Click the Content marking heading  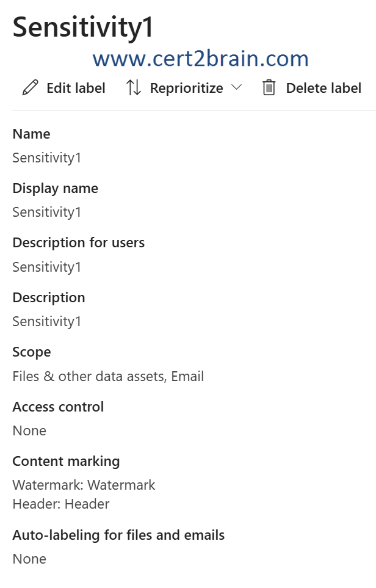click(x=66, y=461)
